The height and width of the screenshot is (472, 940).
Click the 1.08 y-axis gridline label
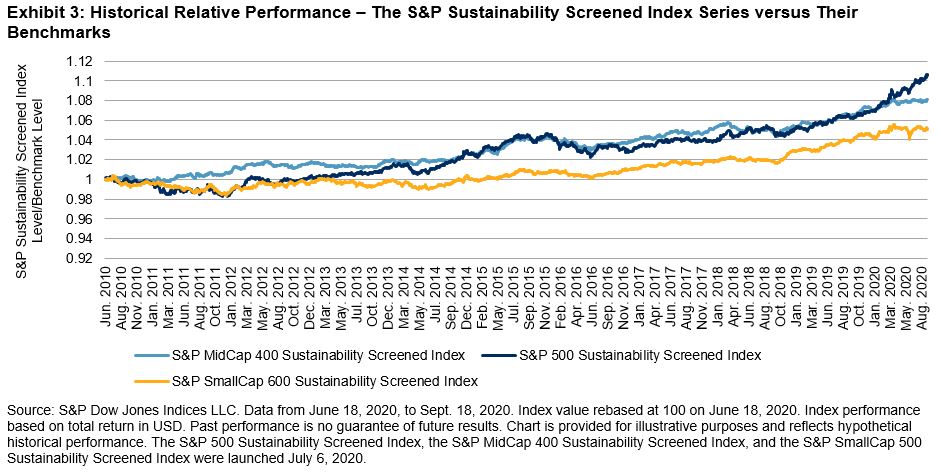pyautogui.click(x=81, y=100)
